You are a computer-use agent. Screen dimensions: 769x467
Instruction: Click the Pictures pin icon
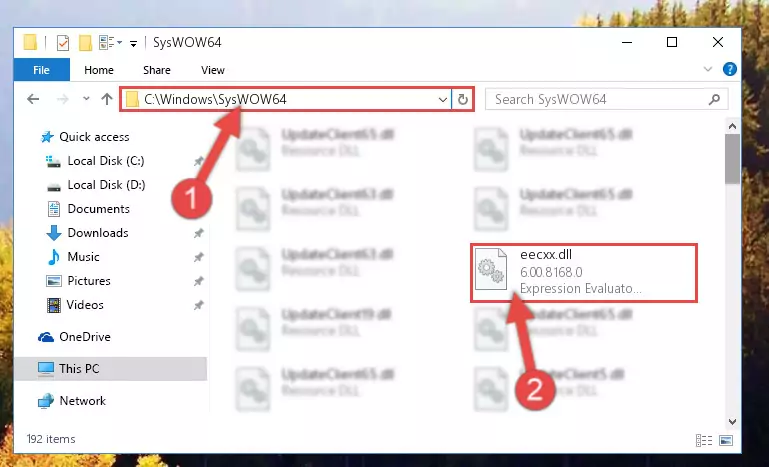(199, 281)
